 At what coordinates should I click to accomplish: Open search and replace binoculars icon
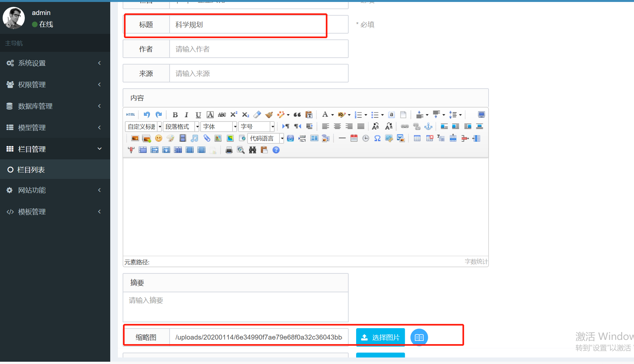click(x=252, y=150)
